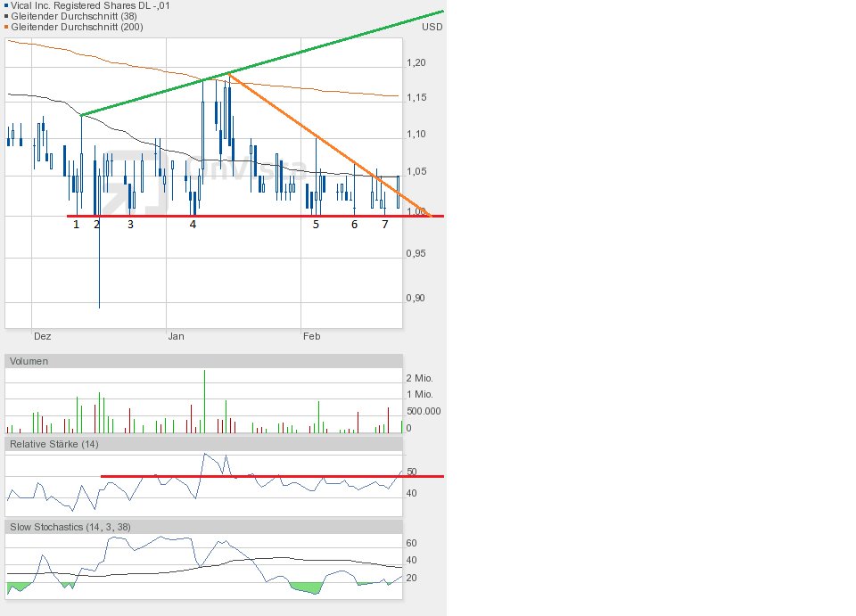This screenshot has height=616, width=856.
Task: Click the Volumen panel header
Action: click(29, 361)
